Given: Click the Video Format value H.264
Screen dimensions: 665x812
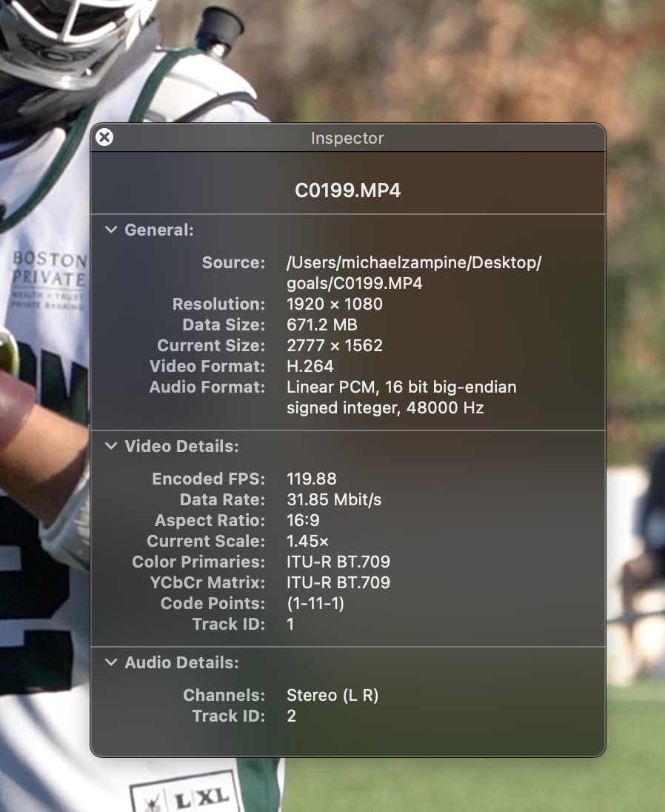Looking at the screenshot, I should 310,366.
